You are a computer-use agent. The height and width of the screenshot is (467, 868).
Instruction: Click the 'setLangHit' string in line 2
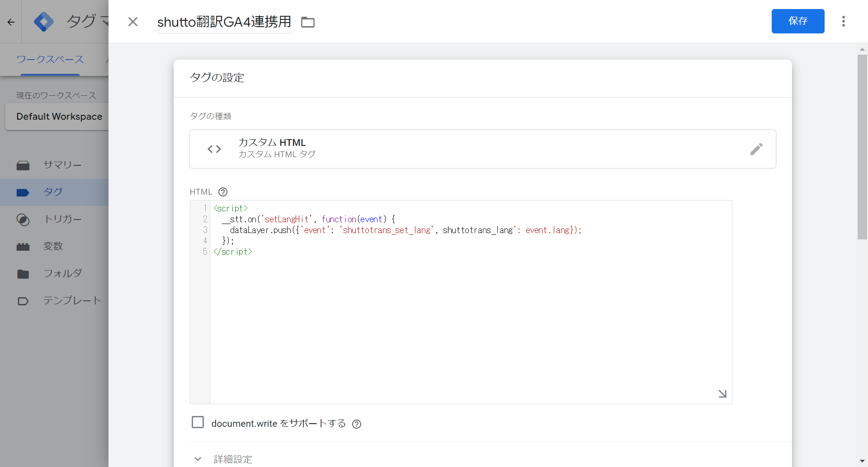286,219
